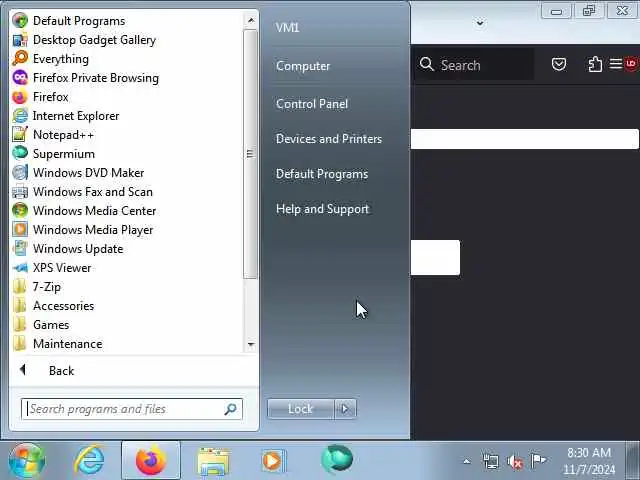Open the Firefox Extensions puzzle icon
640x480 pixels.
coord(595,64)
